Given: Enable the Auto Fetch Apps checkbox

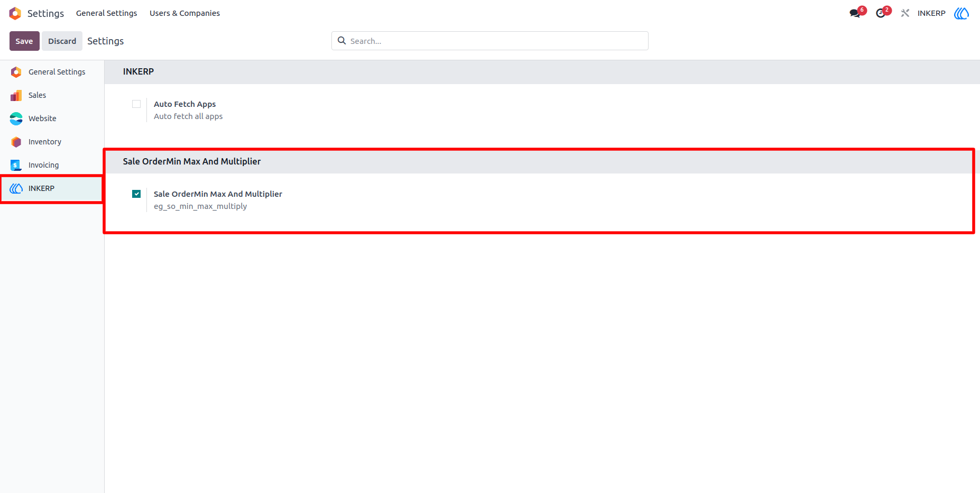Looking at the screenshot, I should coord(136,104).
